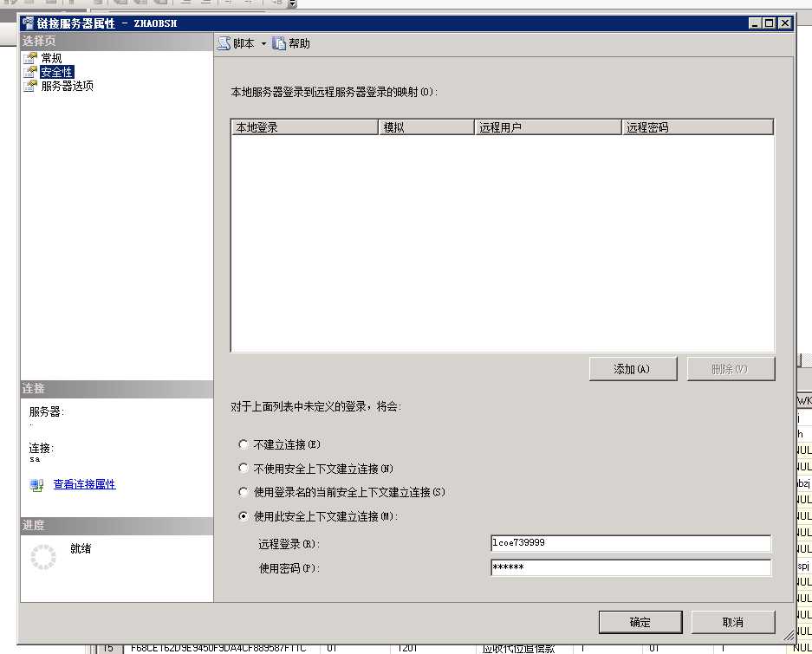
Task: Click the linked server title bar icon
Action: coord(28,23)
